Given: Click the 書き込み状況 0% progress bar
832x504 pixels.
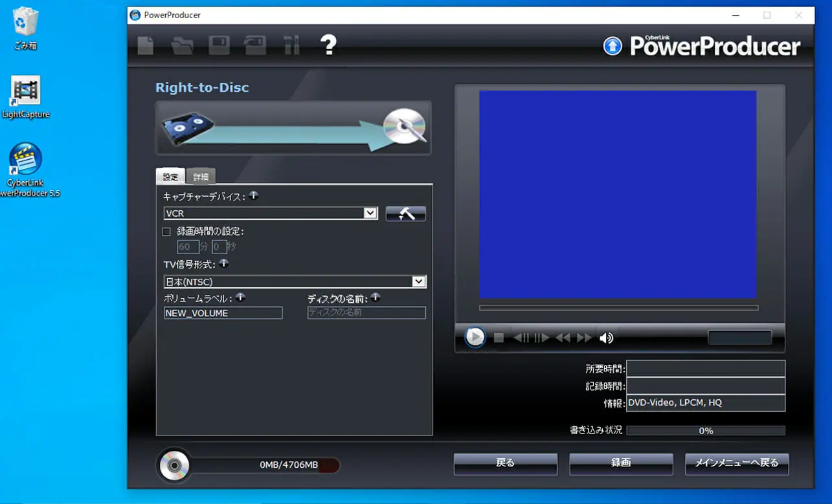Looking at the screenshot, I should [706, 430].
